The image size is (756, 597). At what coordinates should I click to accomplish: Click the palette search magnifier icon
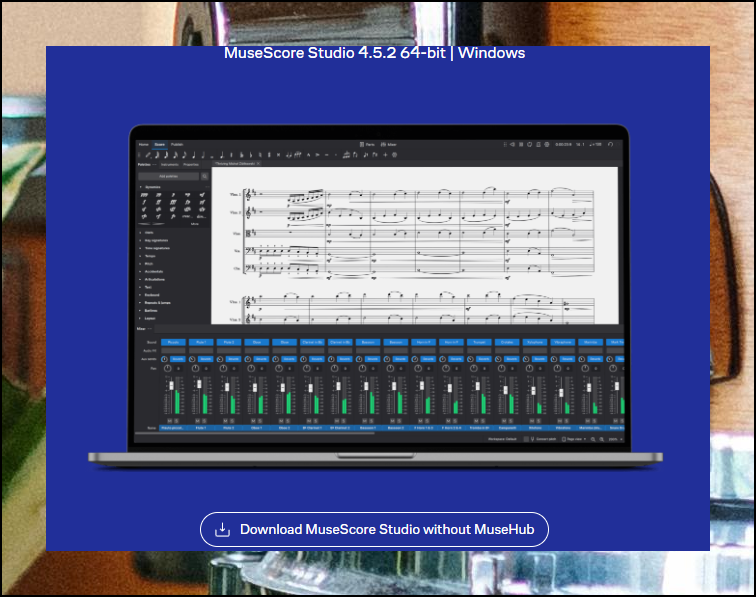204,176
